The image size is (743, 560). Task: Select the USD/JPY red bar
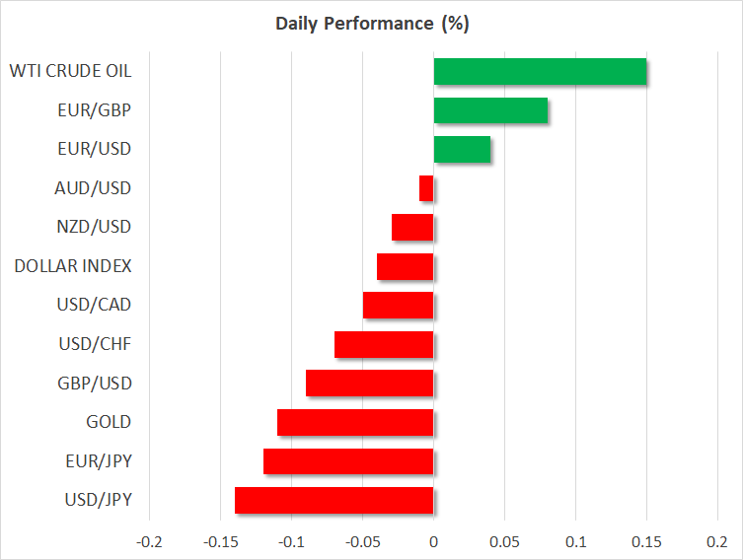click(x=334, y=500)
